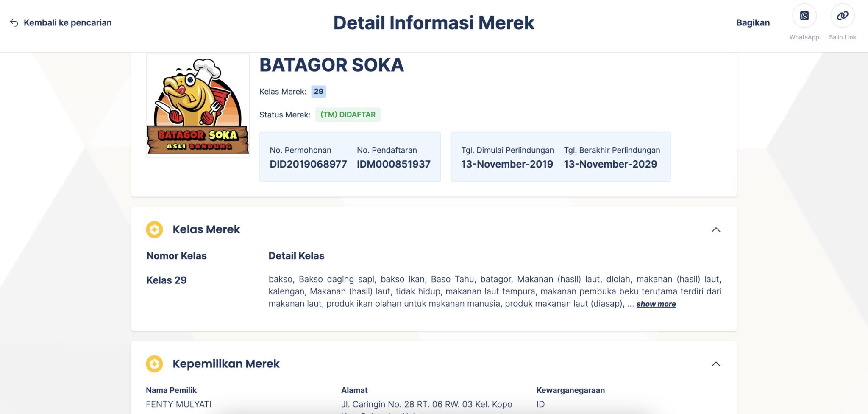Click the owner name FENTY MULYATI

(x=178, y=404)
